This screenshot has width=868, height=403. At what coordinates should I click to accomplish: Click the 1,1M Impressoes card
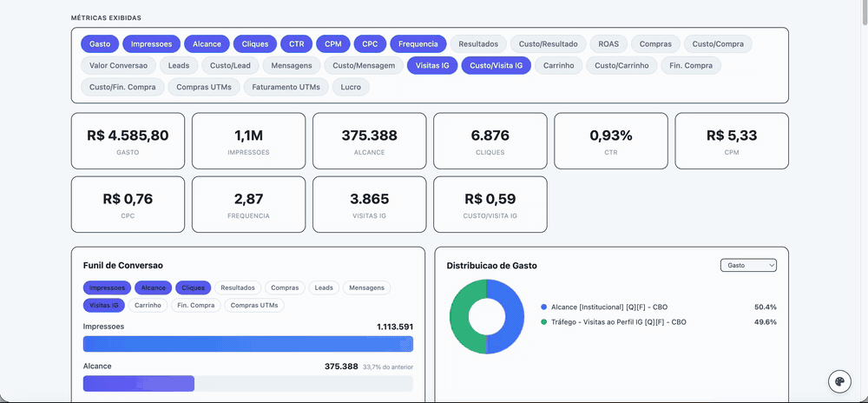click(x=248, y=142)
